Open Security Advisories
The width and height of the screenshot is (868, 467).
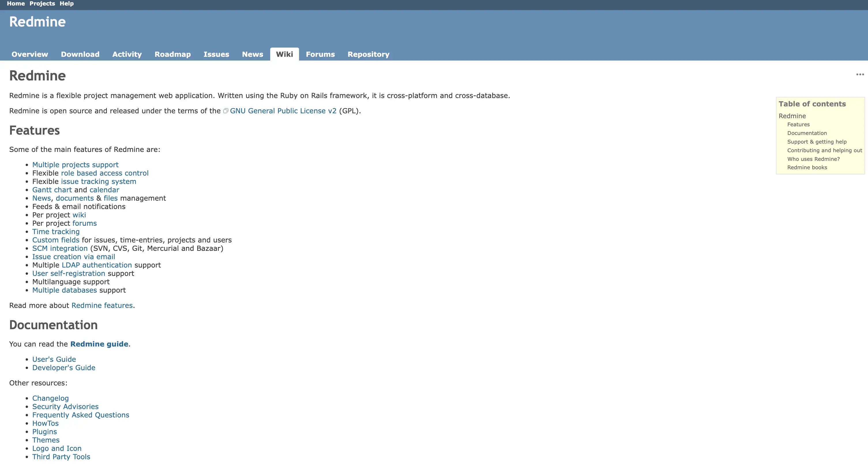tap(65, 407)
